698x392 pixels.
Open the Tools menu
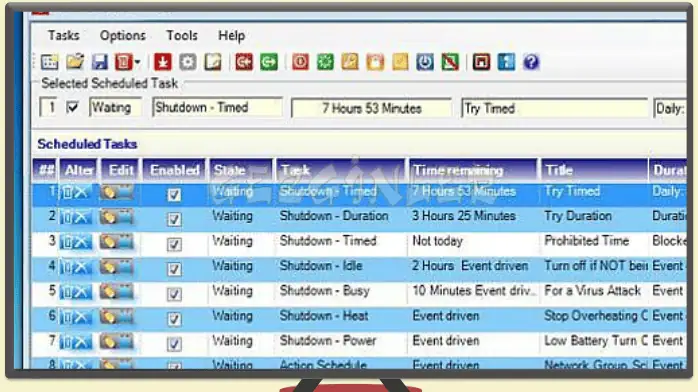click(x=182, y=35)
